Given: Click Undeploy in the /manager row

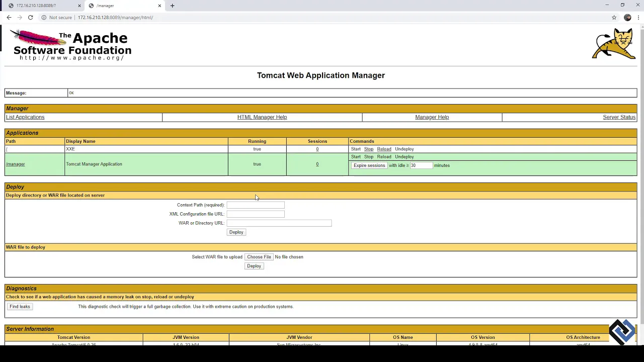Looking at the screenshot, I should pyautogui.click(x=405, y=156).
